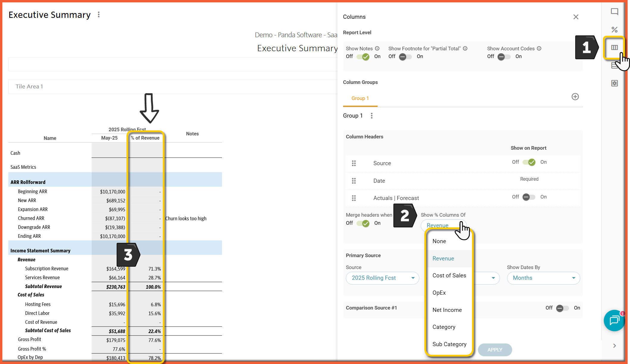
Task: Open the chat support bubble
Action: 614,321
